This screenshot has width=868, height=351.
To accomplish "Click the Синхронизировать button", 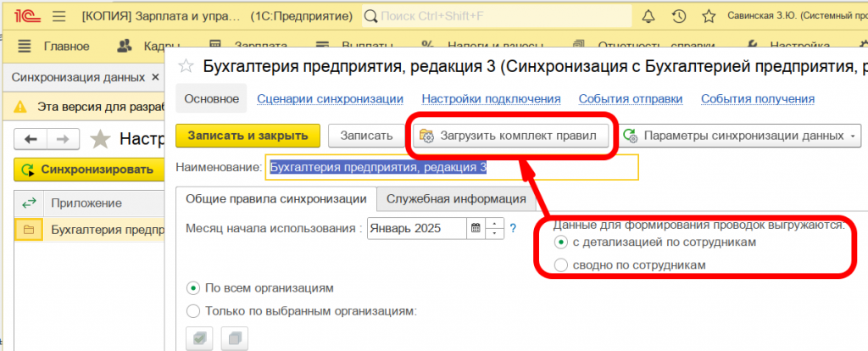I will pos(88,170).
